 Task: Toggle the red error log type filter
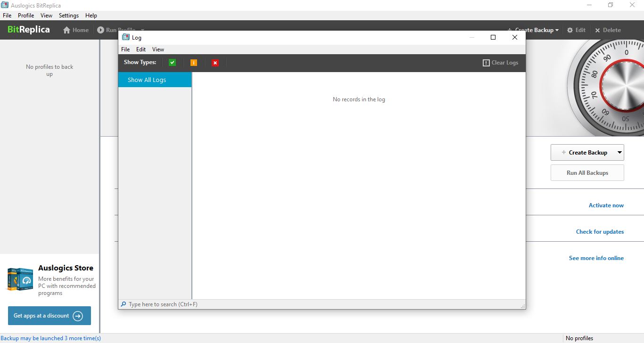click(x=215, y=63)
